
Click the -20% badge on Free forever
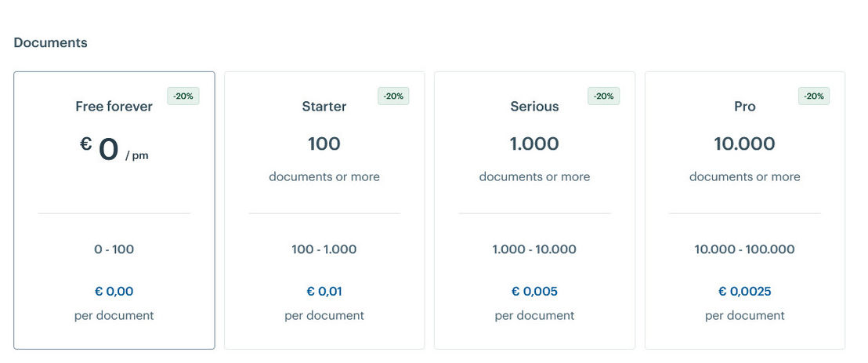click(183, 96)
